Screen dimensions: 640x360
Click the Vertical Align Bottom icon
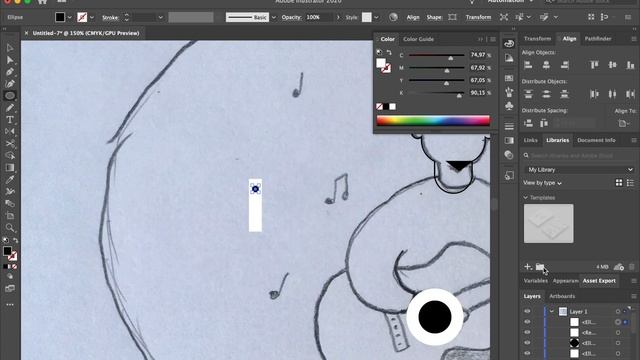(x=630, y=64)
